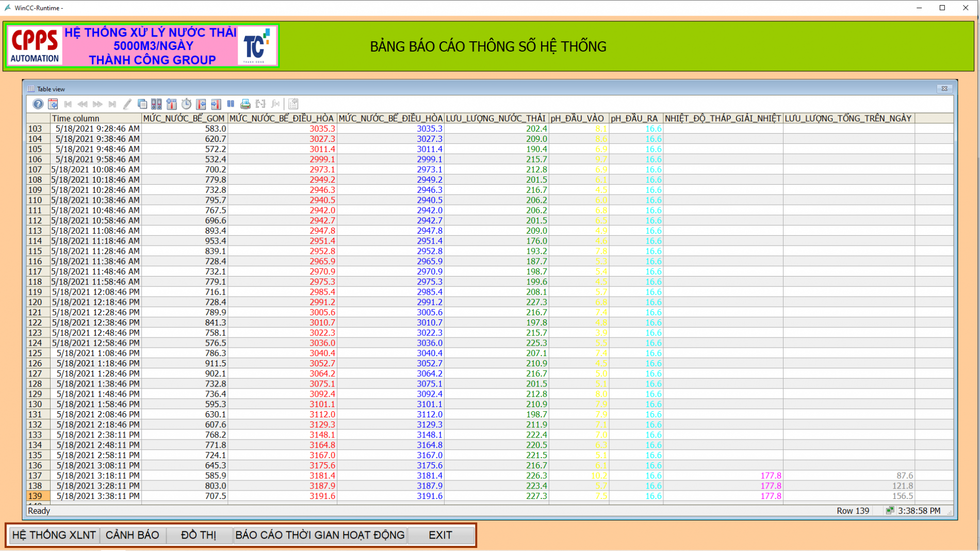Copy rows using the copy icon

coord(142,104)
